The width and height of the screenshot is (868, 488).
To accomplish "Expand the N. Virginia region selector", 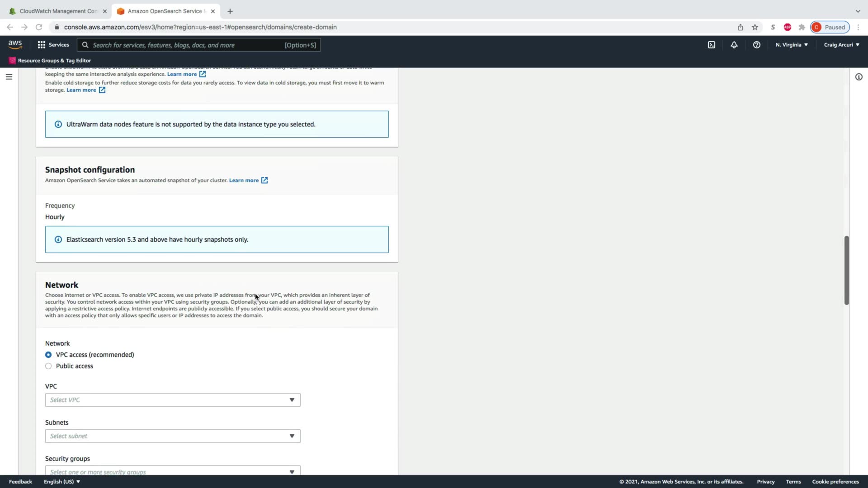I will 791,45.
